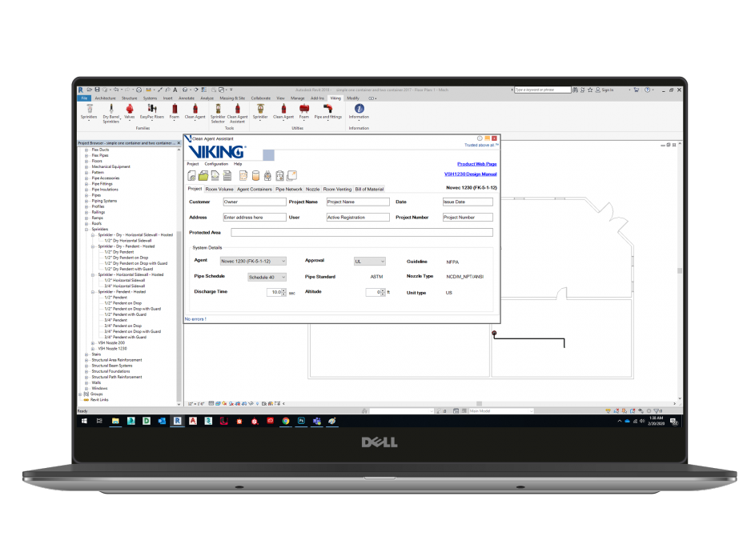The width and height of the screenshot is (747, 560).
Task: Adjust the Altitude spinner arrows
Action: click(383, 292)
